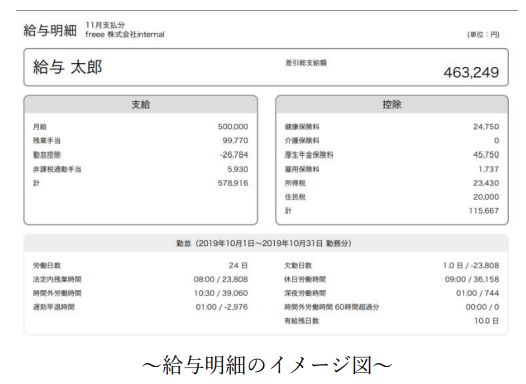The width and height of the screenshot is (526, 384).
Task: Click the 時間外労働時間 label above 遅刻早退時間
Action: click(57, 293)
